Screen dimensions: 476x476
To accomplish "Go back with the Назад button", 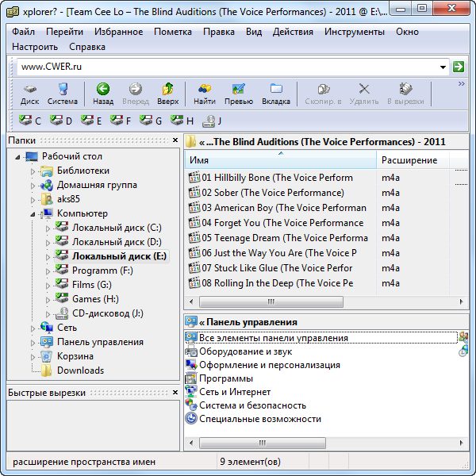I will tap(102, 94).
